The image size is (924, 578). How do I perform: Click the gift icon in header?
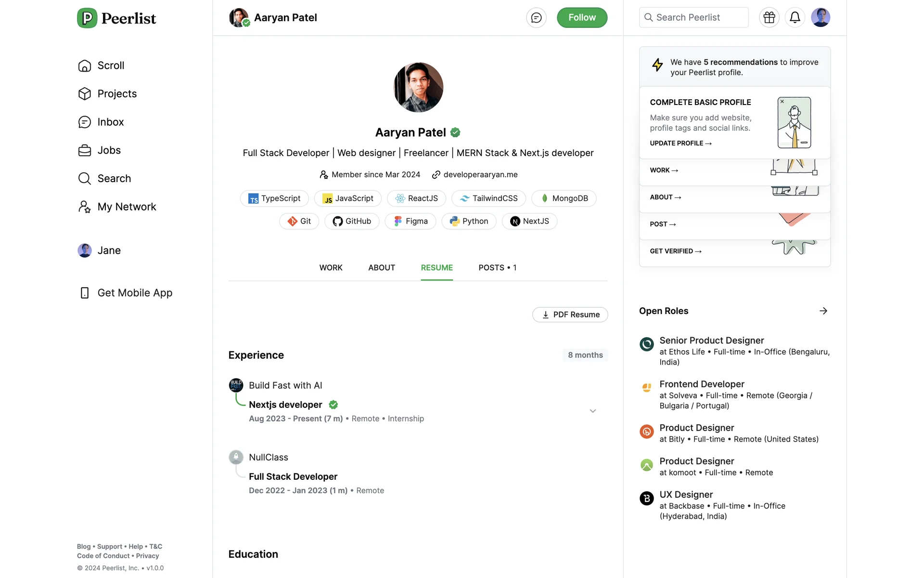(x=769, y=18)
